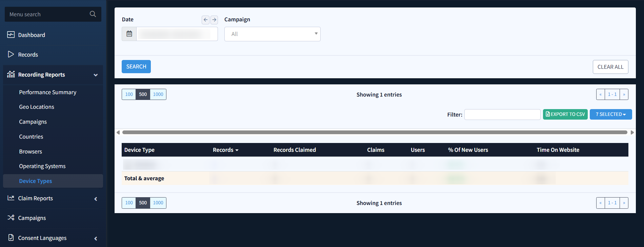The height and width of the screenshot is (247, 644).
Task: Open the Campaign dropdown
Action: [272, 34]
